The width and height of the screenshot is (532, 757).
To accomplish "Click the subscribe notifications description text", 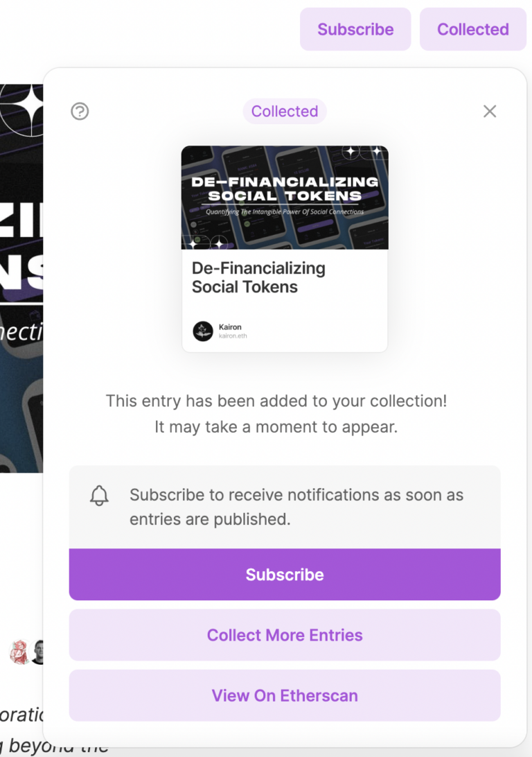I will [x=296, y=507].
